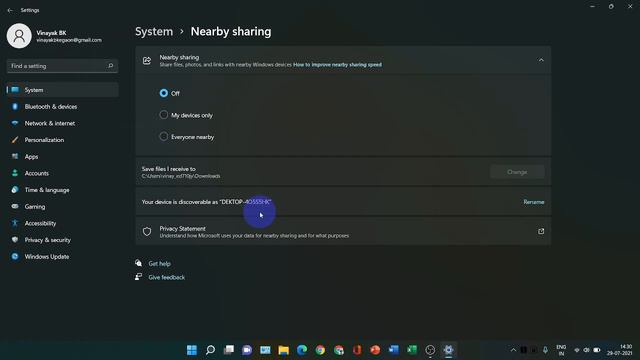
Task: Open Network & internet settings
Action: click(62, 123)
